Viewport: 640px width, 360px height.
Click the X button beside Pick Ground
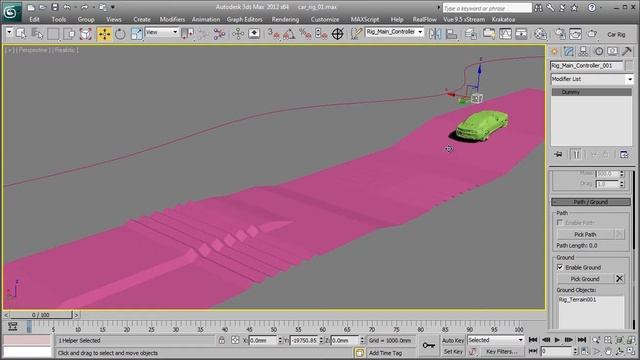point(620,279)
